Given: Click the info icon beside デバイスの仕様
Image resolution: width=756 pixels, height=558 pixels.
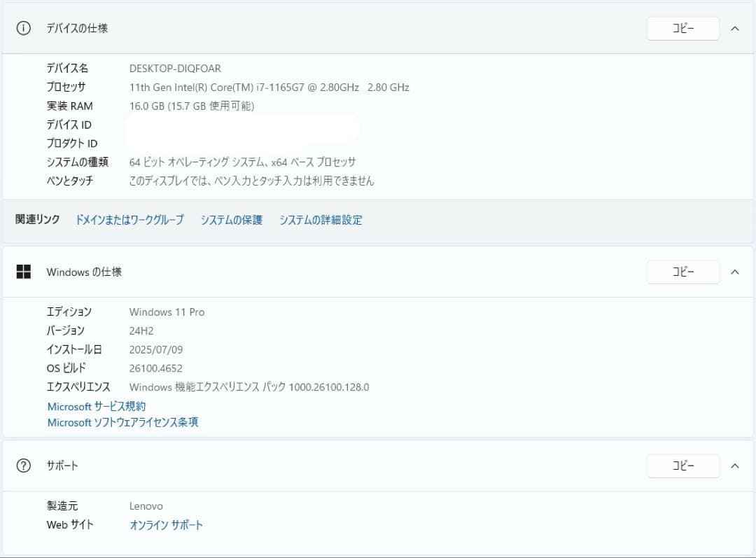Looking at the screenshot, I should click(x=23, y=28).
